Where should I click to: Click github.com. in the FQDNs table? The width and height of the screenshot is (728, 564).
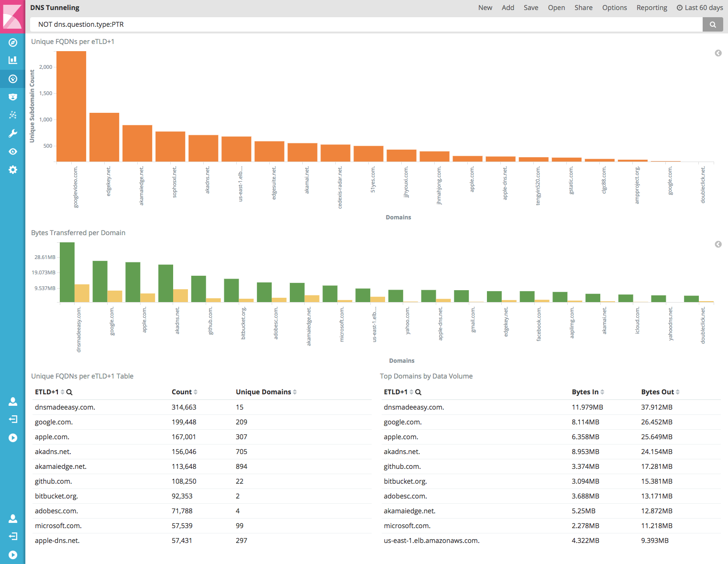(x=54, y=481)
